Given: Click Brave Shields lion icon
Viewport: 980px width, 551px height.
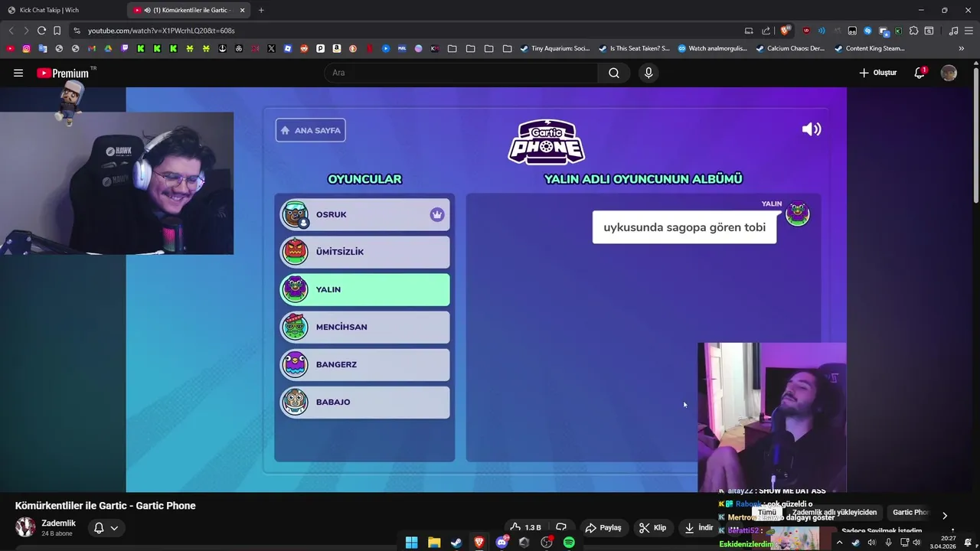Looking at the screenshot, I should pyautogui.click(x=785, y=31).
